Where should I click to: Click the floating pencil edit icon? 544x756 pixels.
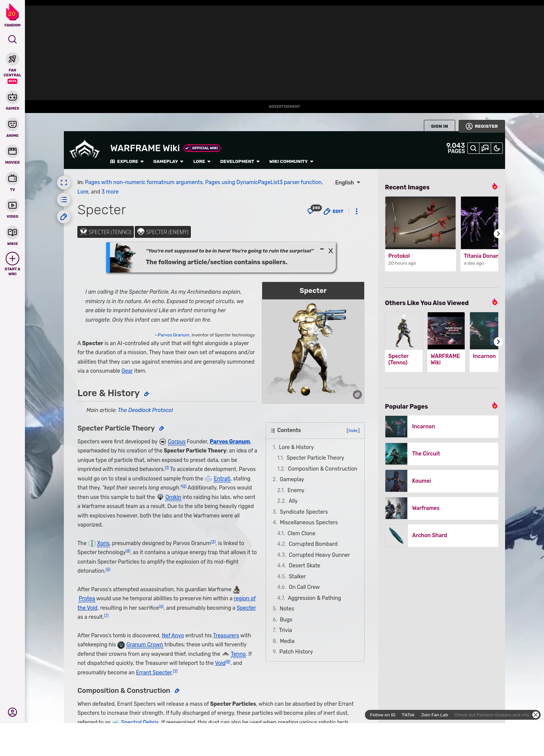click(64, 217)
